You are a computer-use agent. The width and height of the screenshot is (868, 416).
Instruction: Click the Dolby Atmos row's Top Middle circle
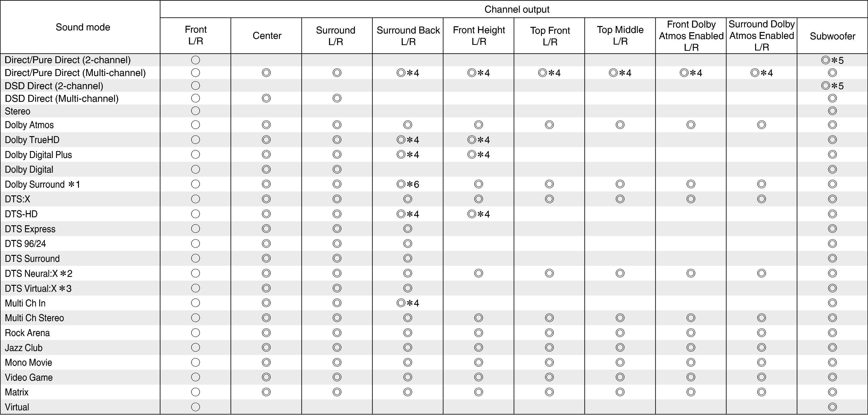coord(620,125)
